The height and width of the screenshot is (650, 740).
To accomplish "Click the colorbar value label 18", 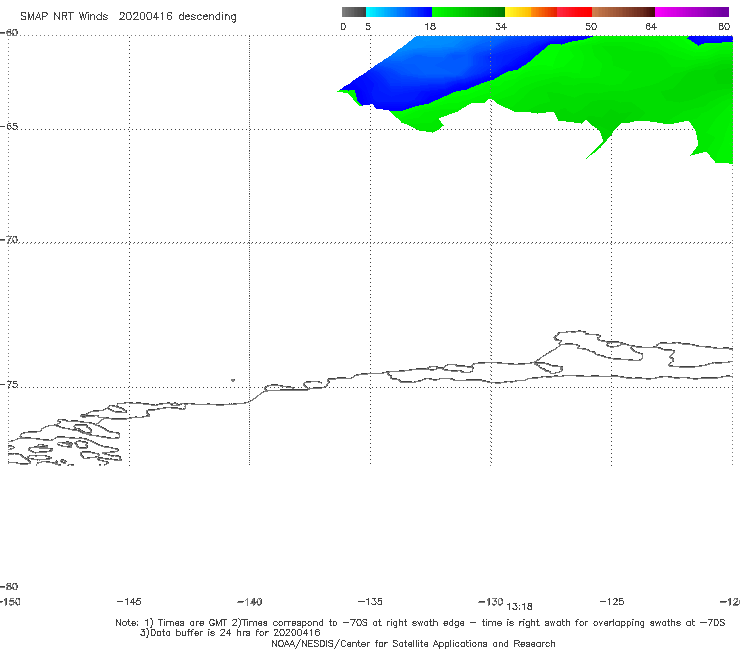I will [430, 26].
